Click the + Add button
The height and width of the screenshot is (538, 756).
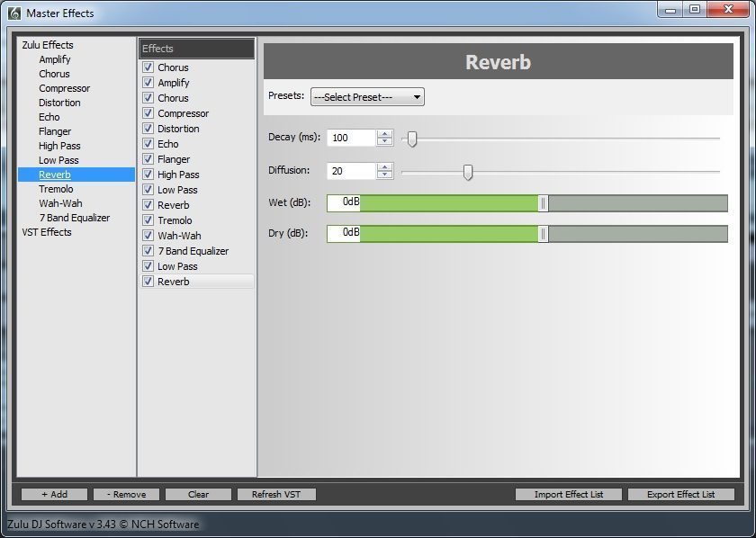pyautogui.click(x=53, y=494)
